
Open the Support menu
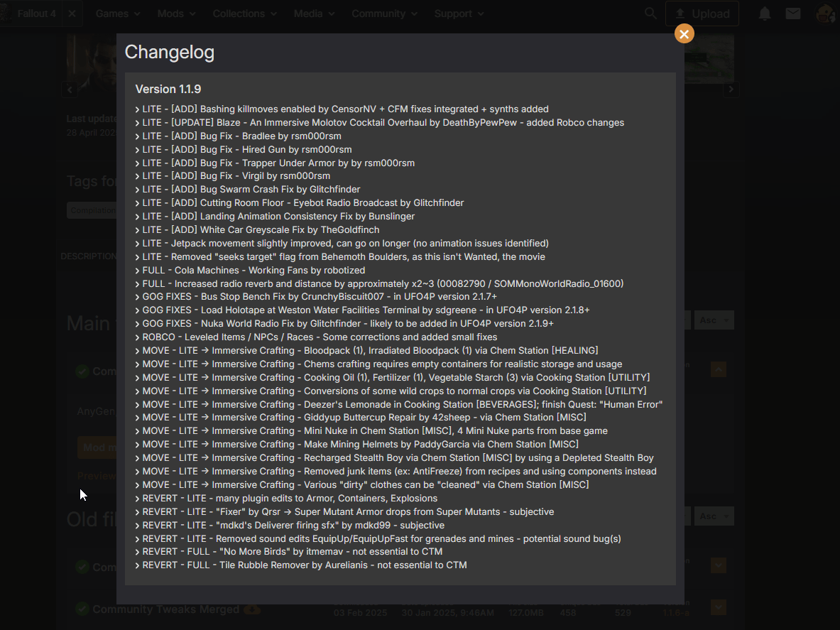pyautogui.click(x=459, y=13)
